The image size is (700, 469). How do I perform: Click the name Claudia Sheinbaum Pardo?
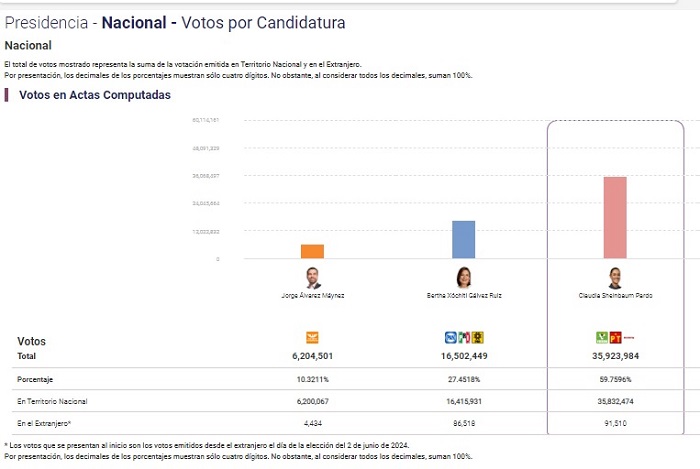615,297
